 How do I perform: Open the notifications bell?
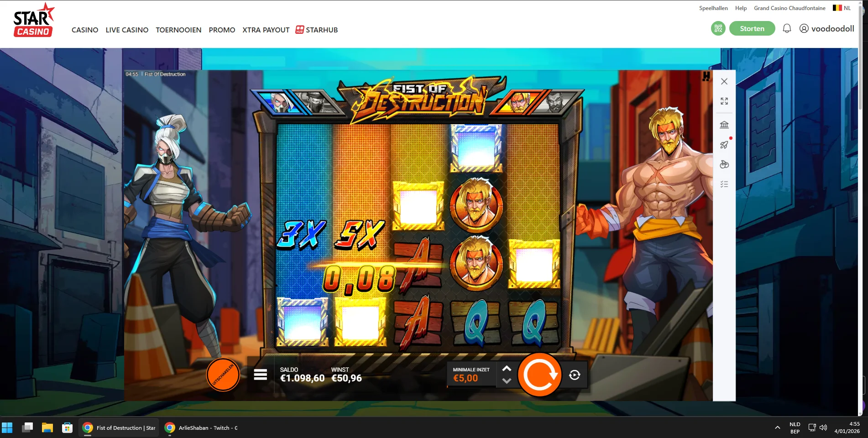787,28
